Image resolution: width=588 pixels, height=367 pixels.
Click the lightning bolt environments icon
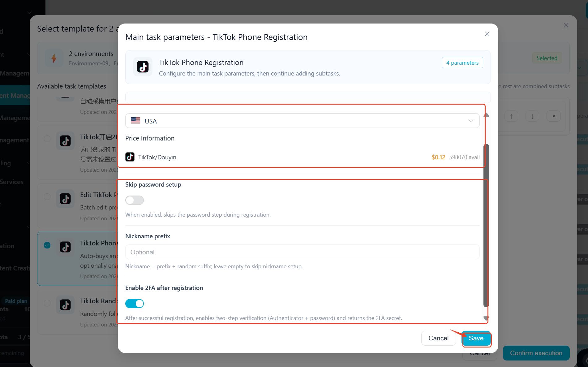click(x=54, y=58)
